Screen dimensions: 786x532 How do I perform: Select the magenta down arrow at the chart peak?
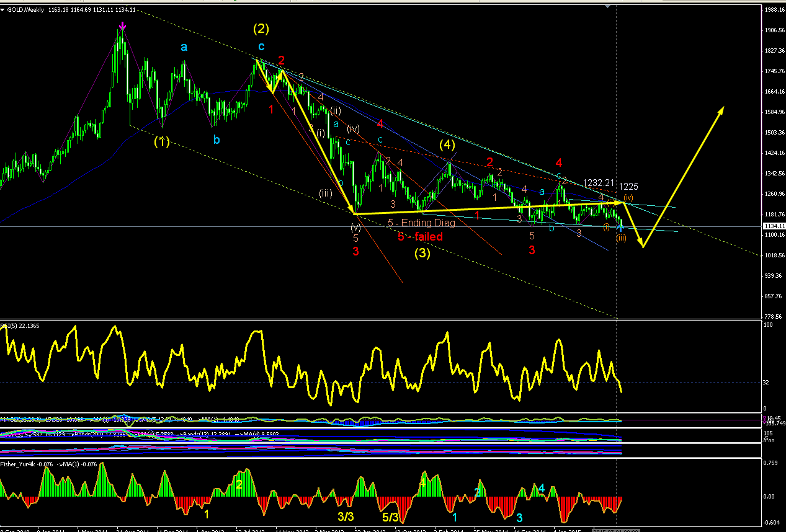click(123, 26)
